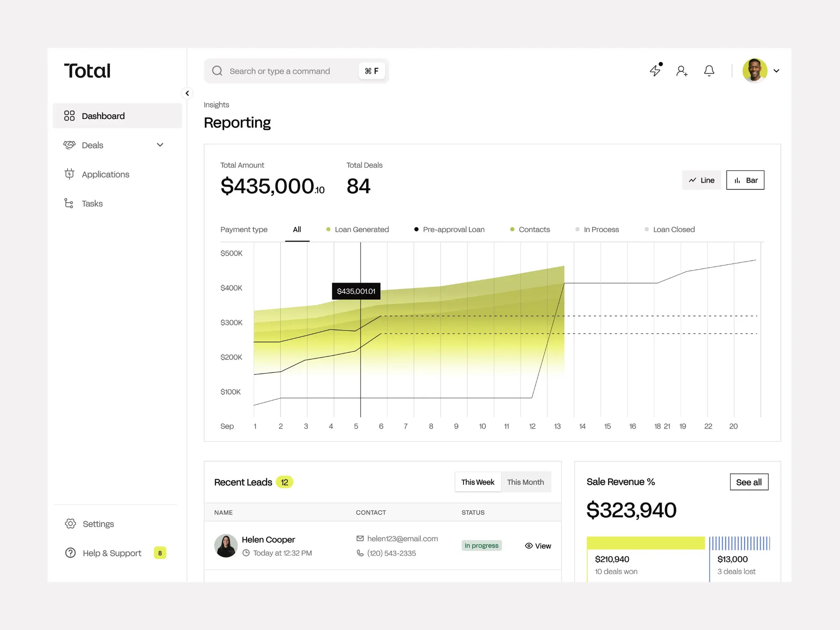Image resolution: width=840 pixels, height=630 pixels.
Task: Select the This Week tab
Action: pos(478,482)
